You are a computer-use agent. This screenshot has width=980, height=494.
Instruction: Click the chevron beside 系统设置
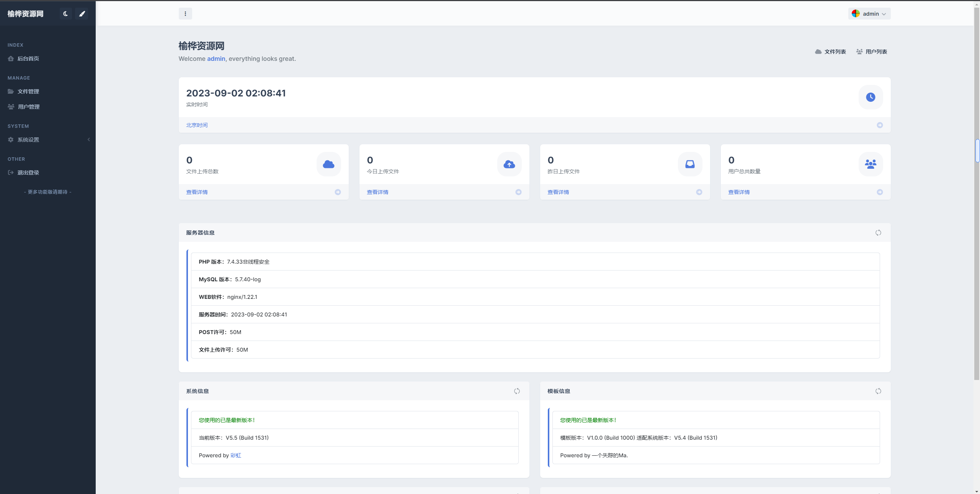[x=89, y=140]
